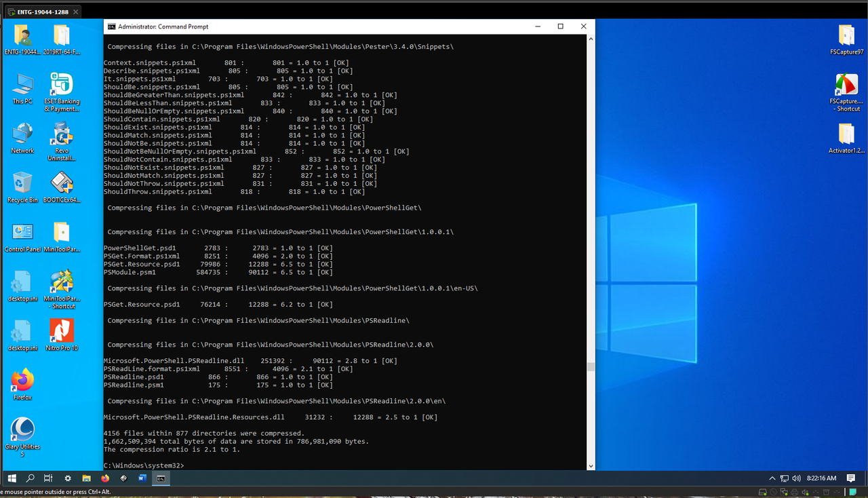Select the Recycle Bin icon
The width and height of the screenshot is (868, 498).
(22, 188)
